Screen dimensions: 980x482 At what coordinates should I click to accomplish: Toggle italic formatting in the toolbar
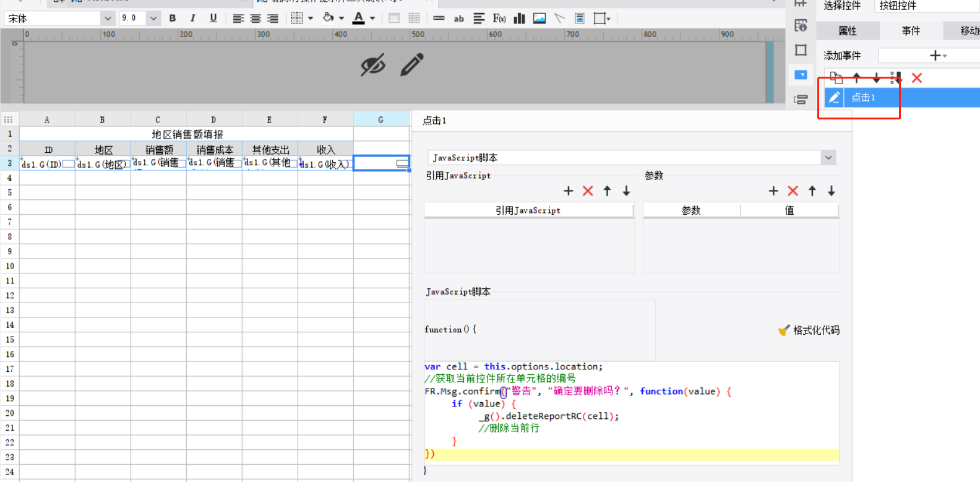tap(193, 19)
